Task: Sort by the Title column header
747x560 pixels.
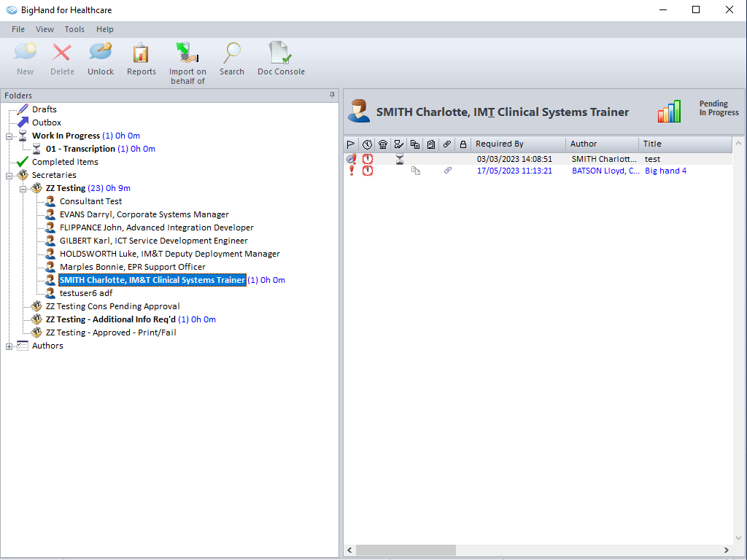Action: [x=685, y=144]
